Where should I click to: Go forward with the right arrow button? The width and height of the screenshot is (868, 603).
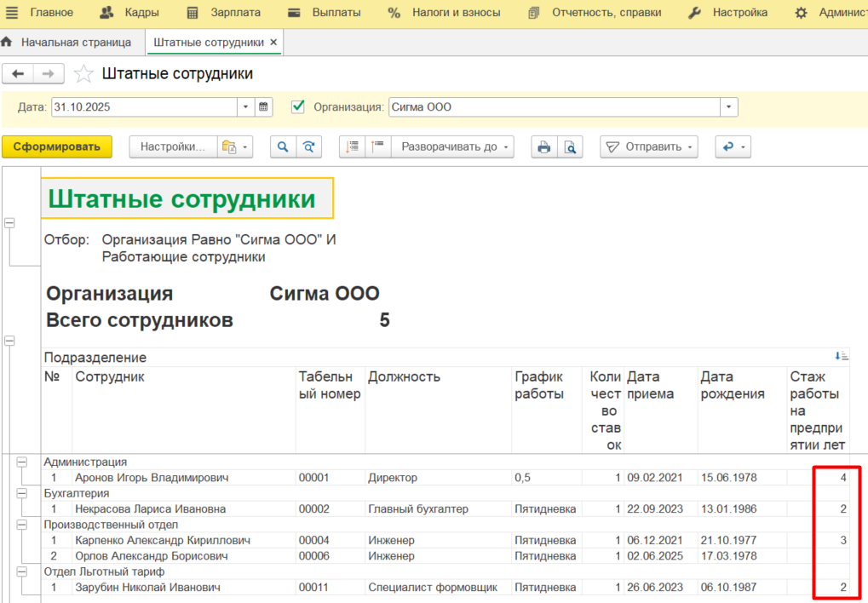point(49,73)
